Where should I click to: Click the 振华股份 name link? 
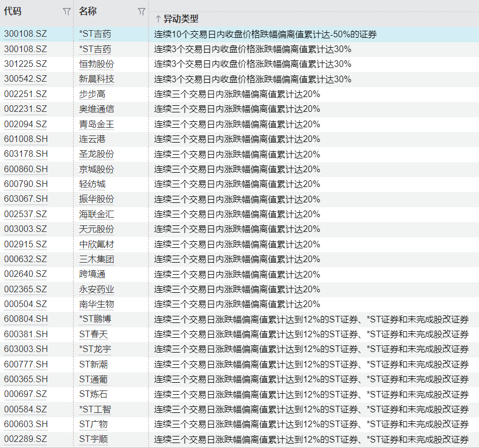coord(96,199)
